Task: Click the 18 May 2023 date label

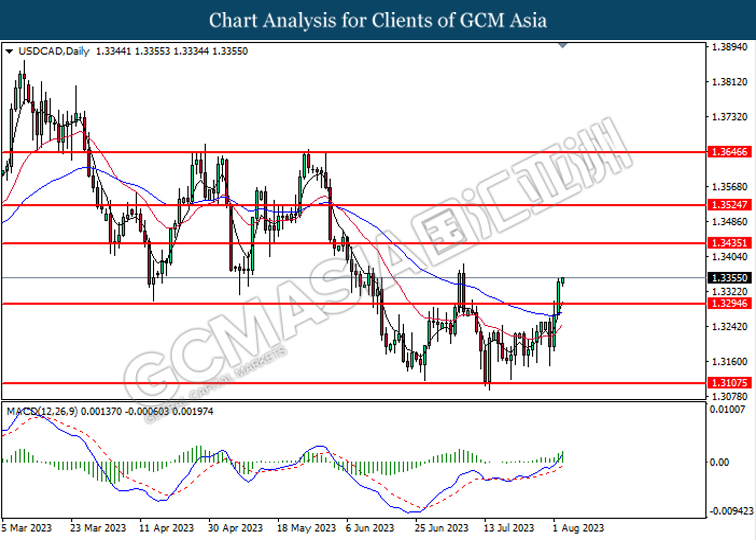Action: click(x=306, y=528)
